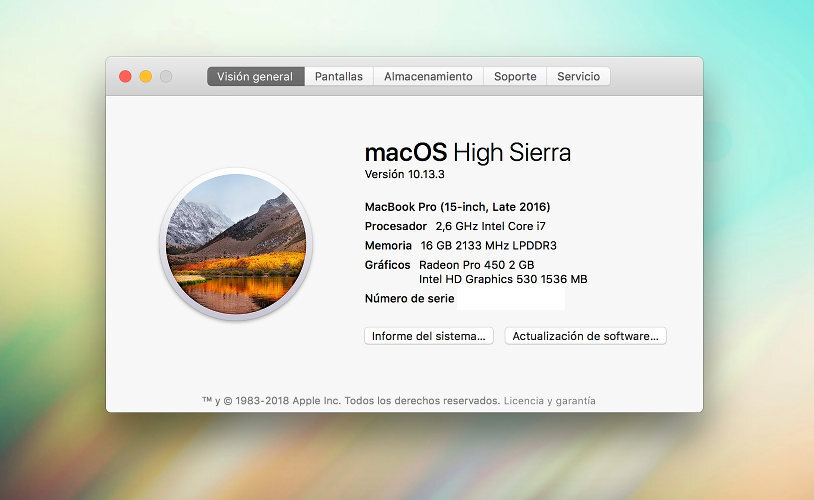Open the Pantallas tab
This screenshot has width=814, height=500.
coord(338,76)
